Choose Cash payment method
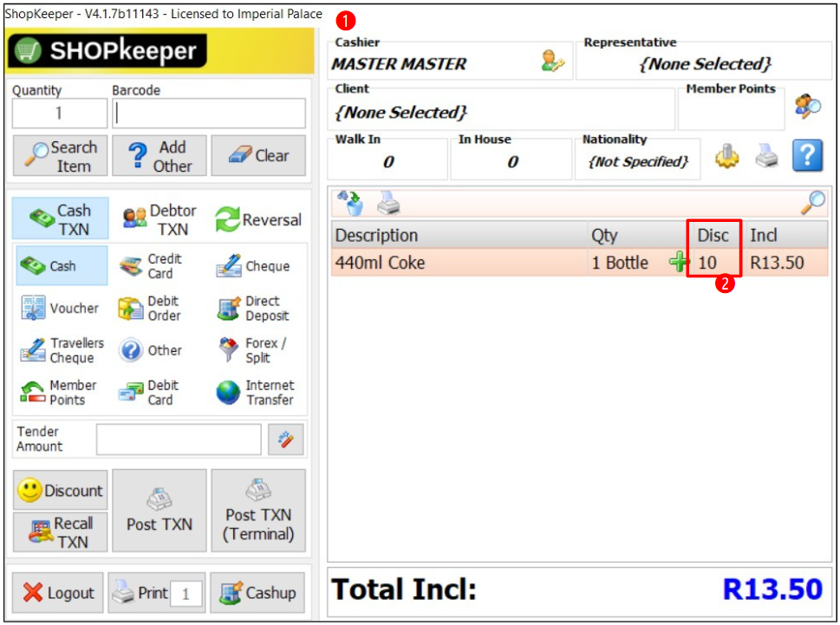840x625 pixels. tap(62, 265)
